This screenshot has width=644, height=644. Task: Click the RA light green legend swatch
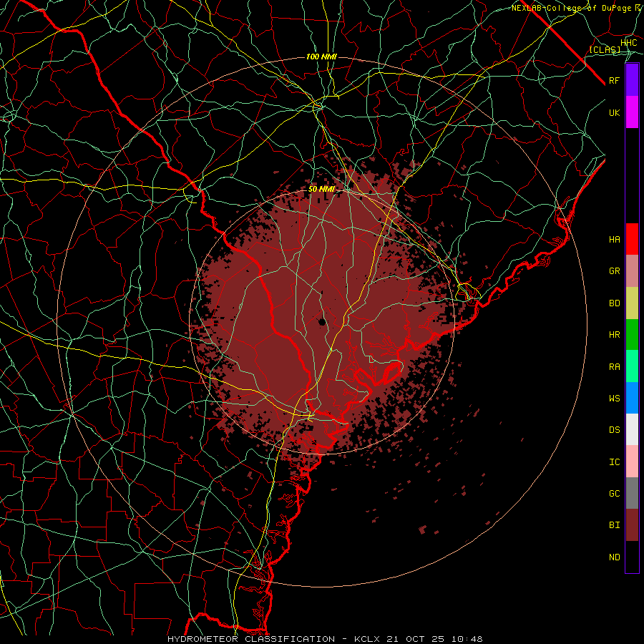(632, 366)
